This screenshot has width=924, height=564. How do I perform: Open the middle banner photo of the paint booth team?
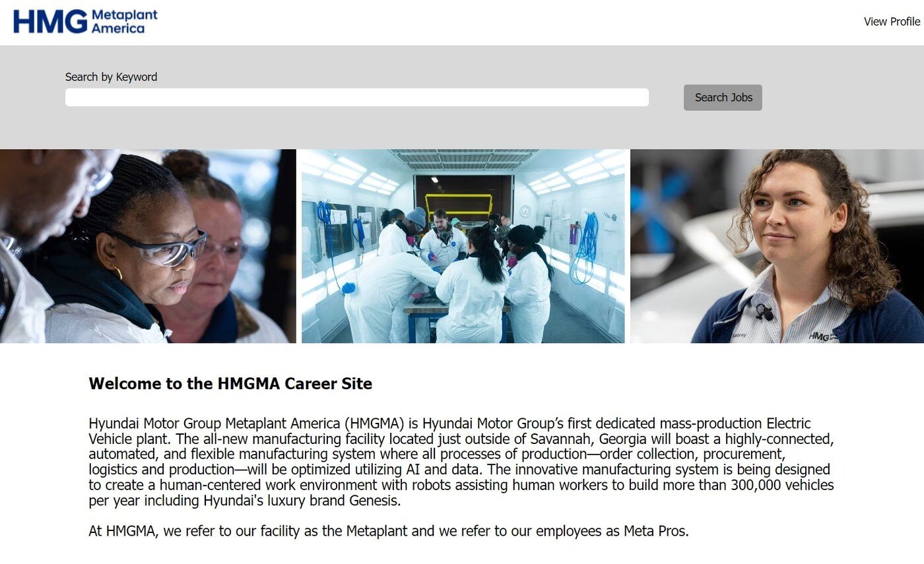463,246
